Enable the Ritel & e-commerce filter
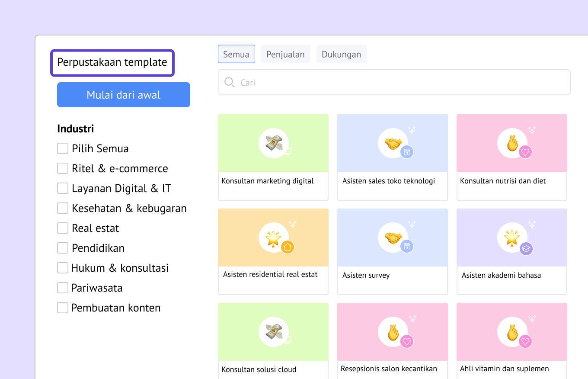Image resolution: width=588 pixels, height=379 pixels. coord(63,168)
